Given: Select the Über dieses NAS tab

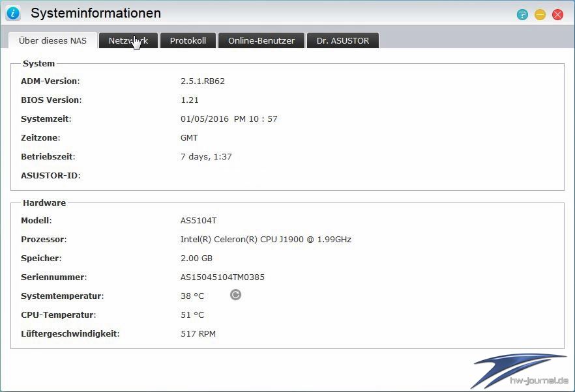Looking at the screenshot, I should click(53, 40).
